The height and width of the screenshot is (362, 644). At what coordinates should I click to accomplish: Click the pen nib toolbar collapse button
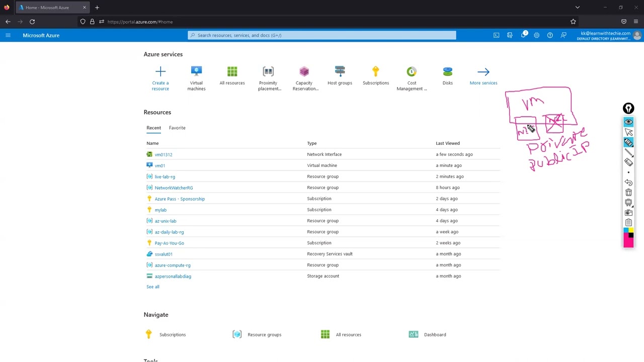(x=628, y=108)
